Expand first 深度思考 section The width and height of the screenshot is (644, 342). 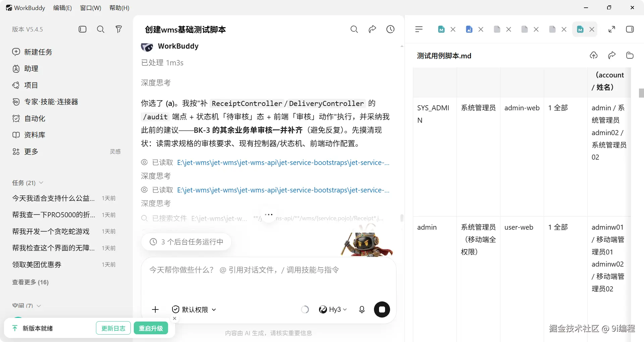pyautogui.click(x=156, y=83)
